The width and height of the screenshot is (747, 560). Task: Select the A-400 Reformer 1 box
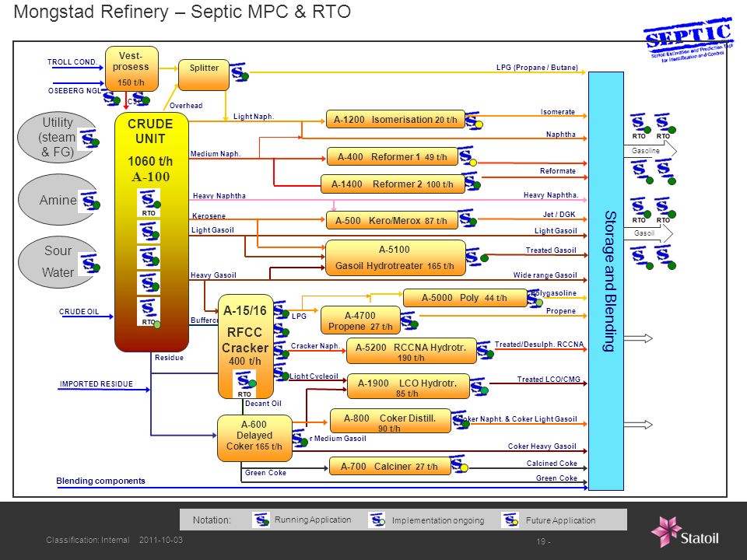click(392, 156)
